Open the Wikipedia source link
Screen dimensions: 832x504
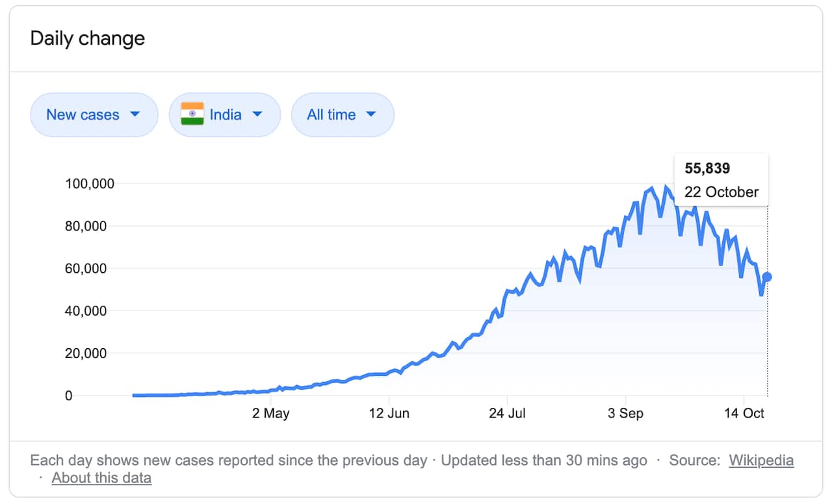760,460
